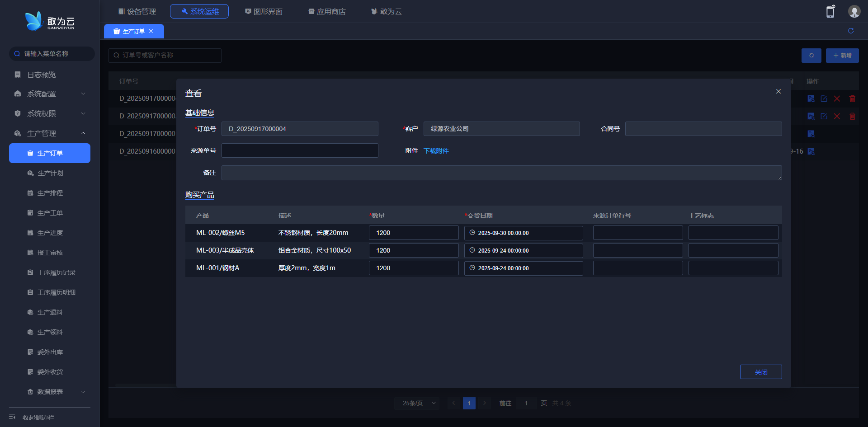The width and height of the screenshot is (868, 427).
Task: Click the mobile device icon in header
Action: (830, 12)
